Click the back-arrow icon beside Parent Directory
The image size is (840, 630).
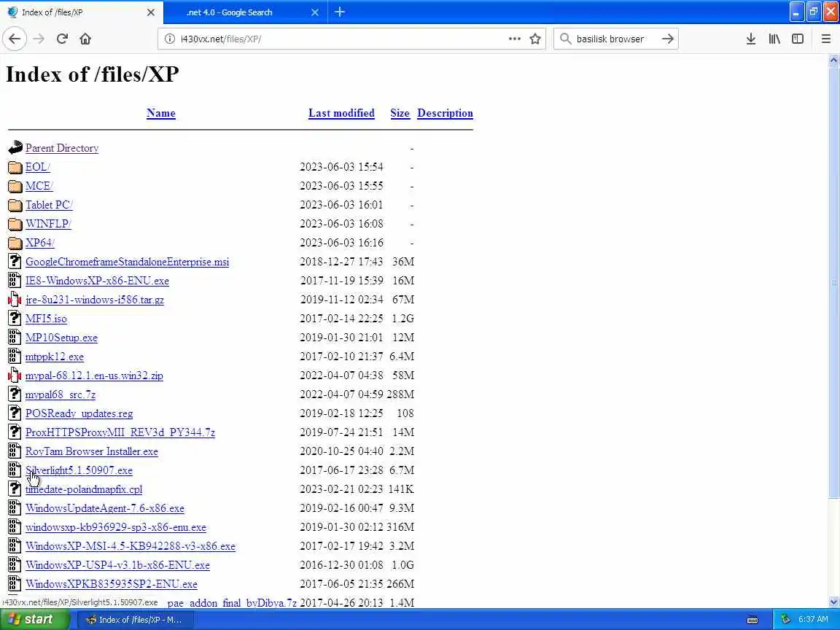click(x=15, y=148)
